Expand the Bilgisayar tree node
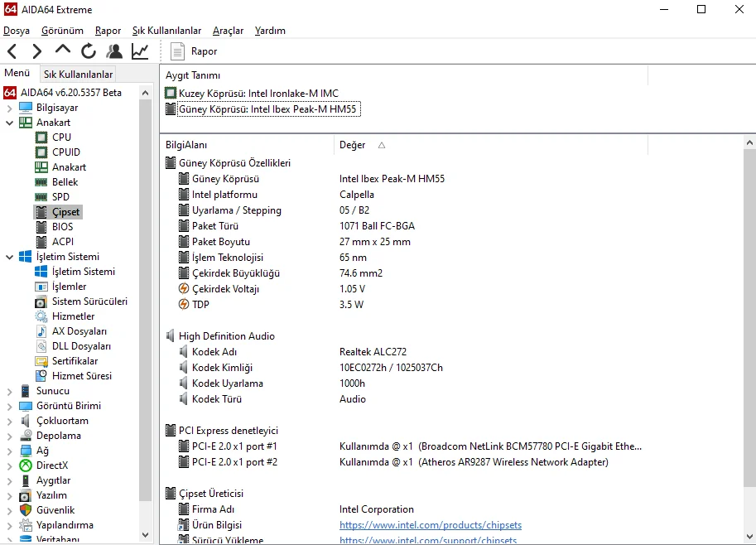Viewport: 756px width, 545px height. (10, 108)
